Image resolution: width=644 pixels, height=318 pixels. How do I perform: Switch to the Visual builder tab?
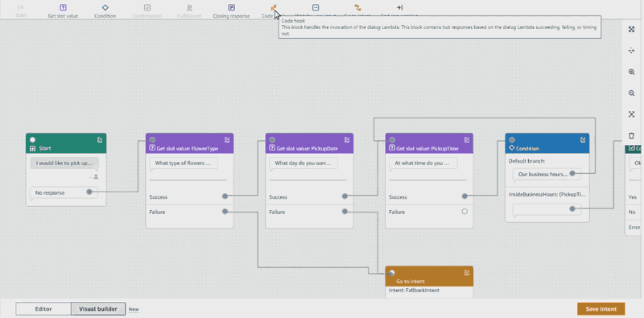point(98,309)
